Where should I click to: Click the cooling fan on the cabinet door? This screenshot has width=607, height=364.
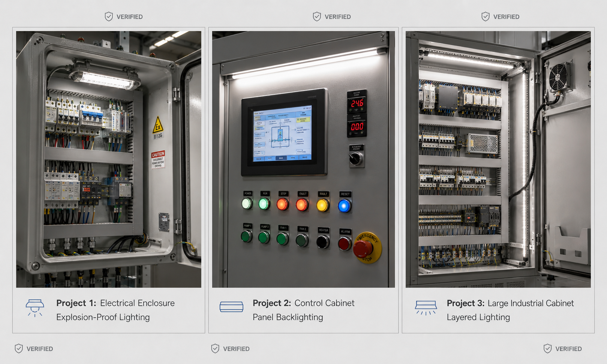(x=559, y=76)
